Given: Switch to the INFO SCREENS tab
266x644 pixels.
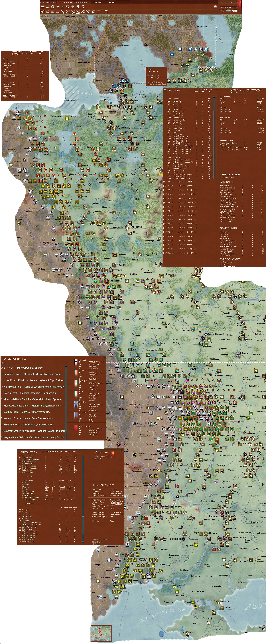Looking at the screenshot, I should click(66, 3).
